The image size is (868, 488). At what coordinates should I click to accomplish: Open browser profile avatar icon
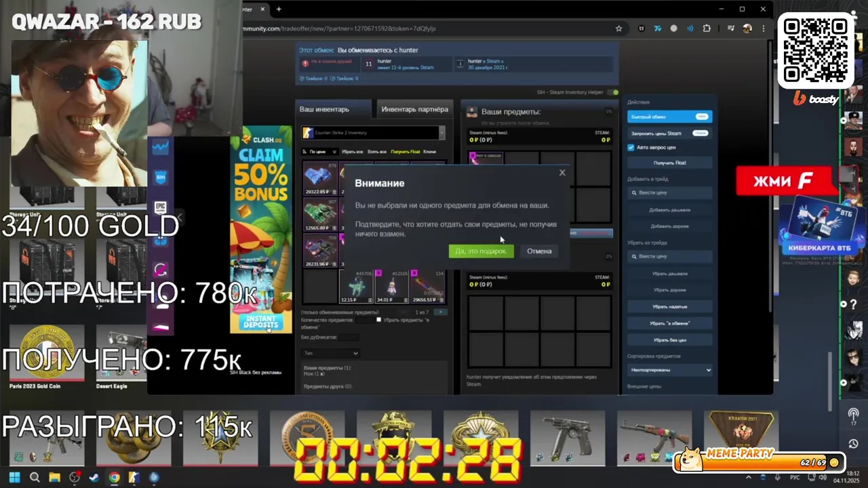747,28
